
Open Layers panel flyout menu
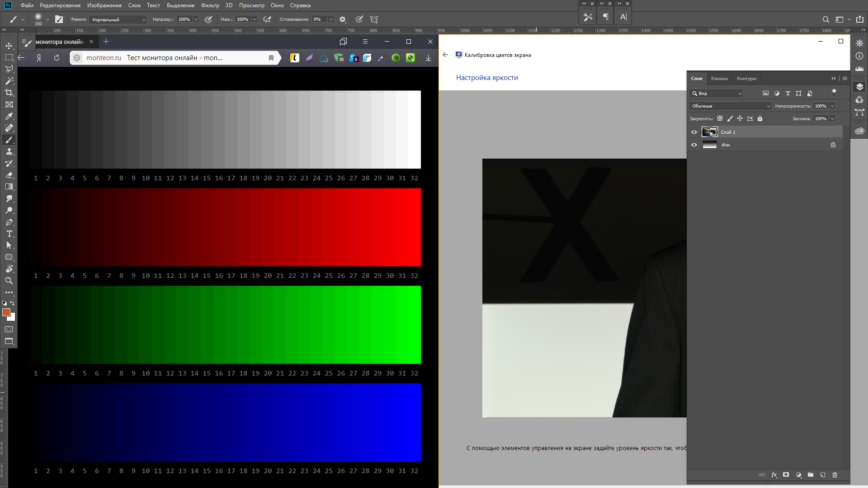(845, 78)
